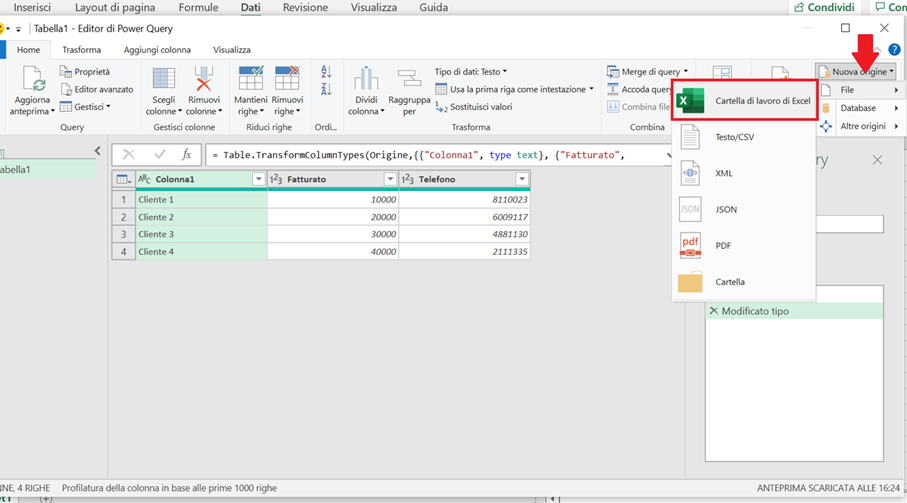The height and width of the screenshot is (503, 907).
Task: Open Excel Dati ribbon tab
Action: [250, 8]
